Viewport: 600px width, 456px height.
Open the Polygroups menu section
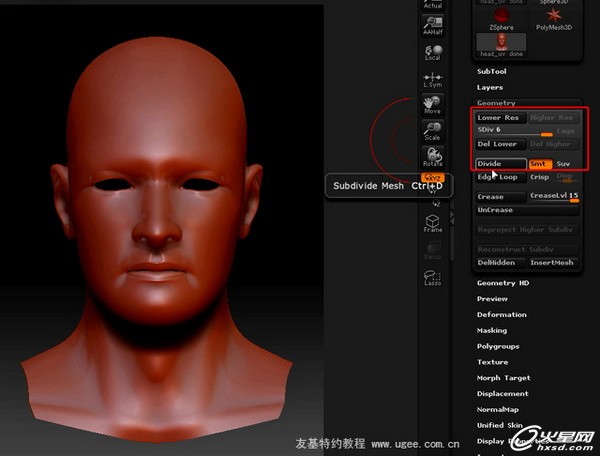coord(496,346)
